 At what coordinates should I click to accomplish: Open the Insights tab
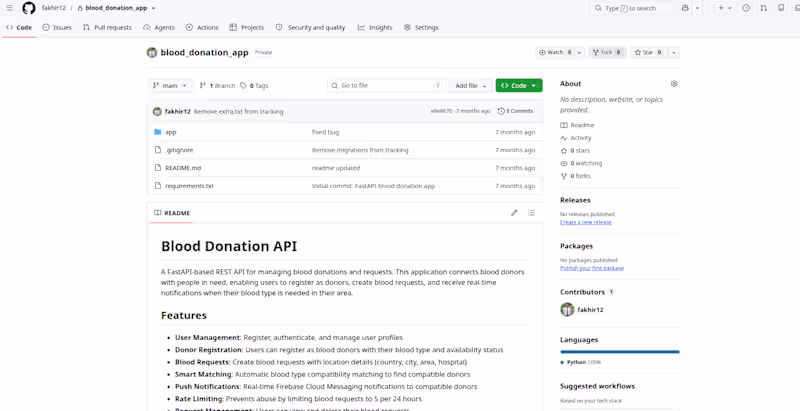tap(375, 28)
